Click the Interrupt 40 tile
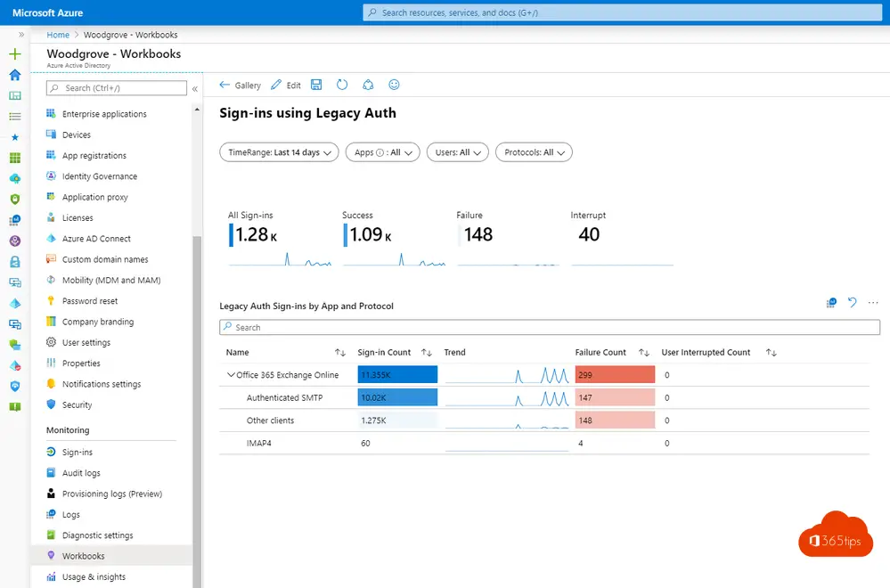 623,239
